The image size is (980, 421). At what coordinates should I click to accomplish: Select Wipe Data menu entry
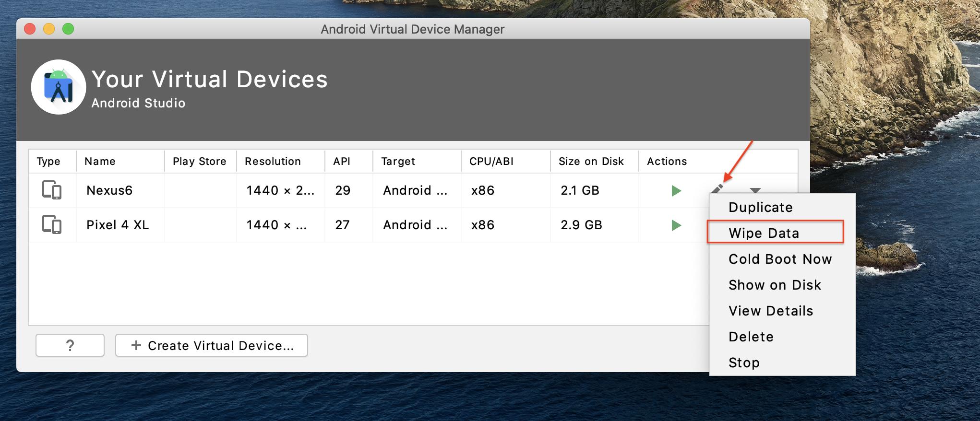click(x=764, y=233)
